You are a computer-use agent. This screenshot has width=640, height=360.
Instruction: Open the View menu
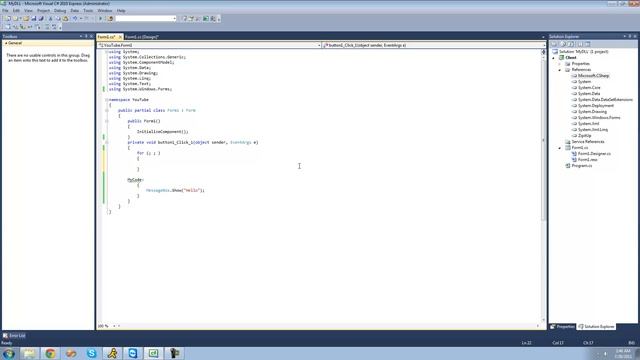(x=28, y=11)
